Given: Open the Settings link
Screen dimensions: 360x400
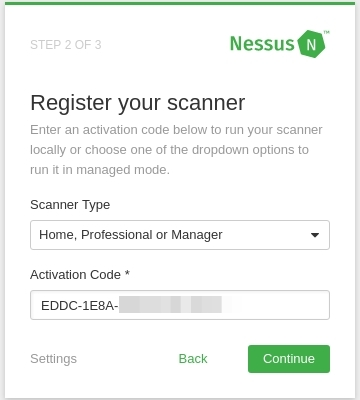Looking at the screenshot, I should pyautogui.click(x=53, y=359).
